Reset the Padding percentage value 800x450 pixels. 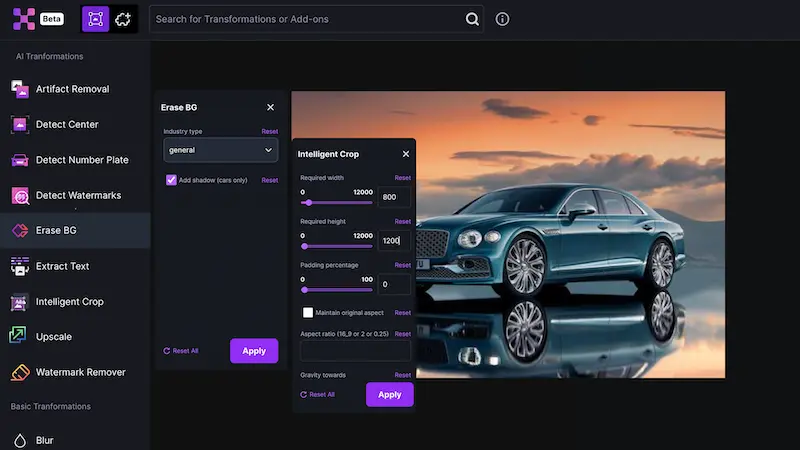click(x=403, y=265)
